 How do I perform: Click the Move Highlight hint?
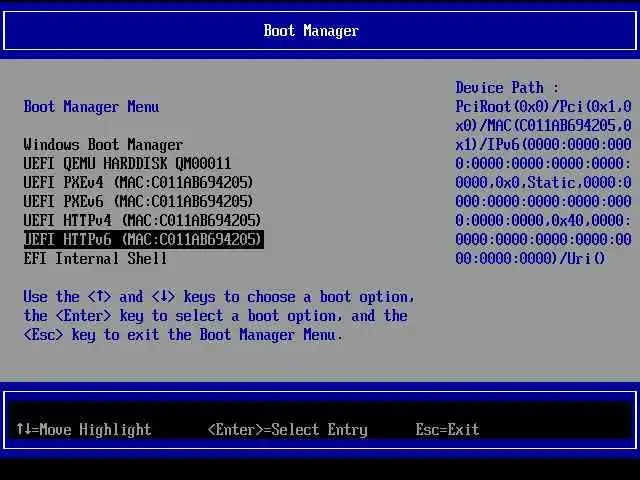(x=84, y=429)
